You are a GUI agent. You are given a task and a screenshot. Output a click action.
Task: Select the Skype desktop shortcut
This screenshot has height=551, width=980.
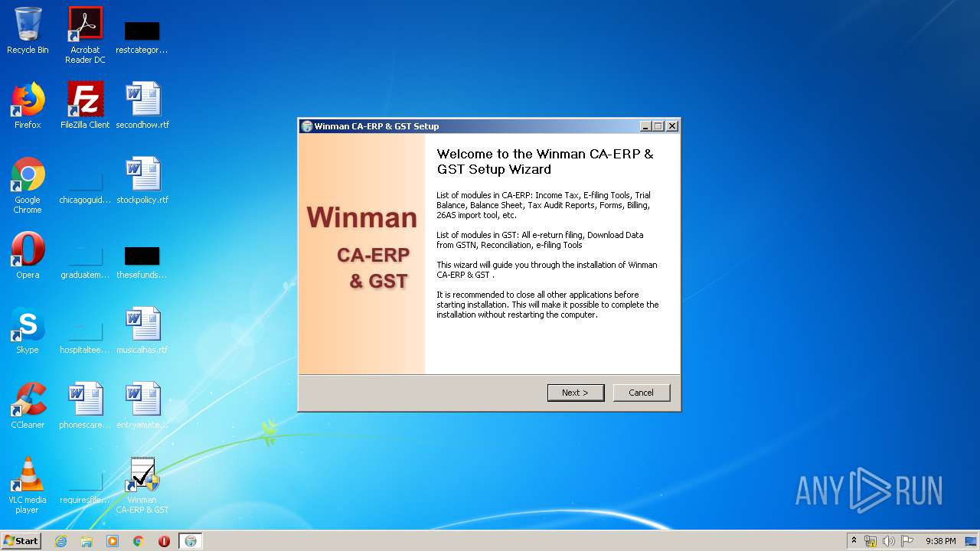point(28,331)
